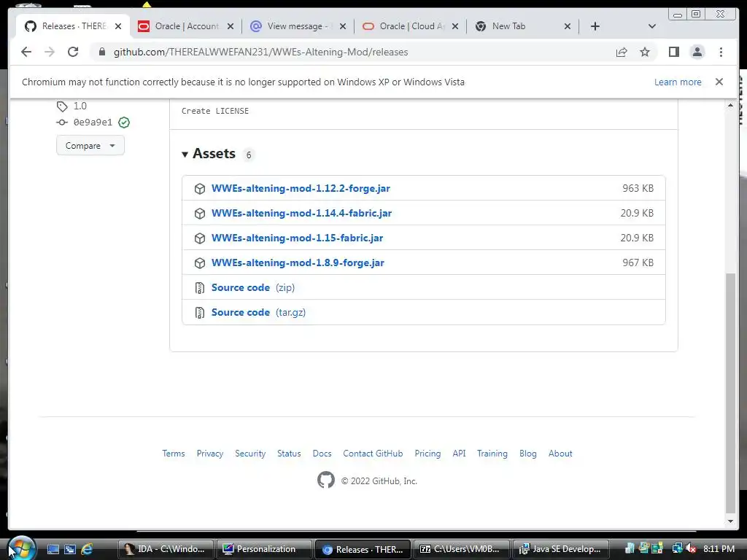Close the View message tab
Viewport: 747px width, 560px height.
point(343,26)
